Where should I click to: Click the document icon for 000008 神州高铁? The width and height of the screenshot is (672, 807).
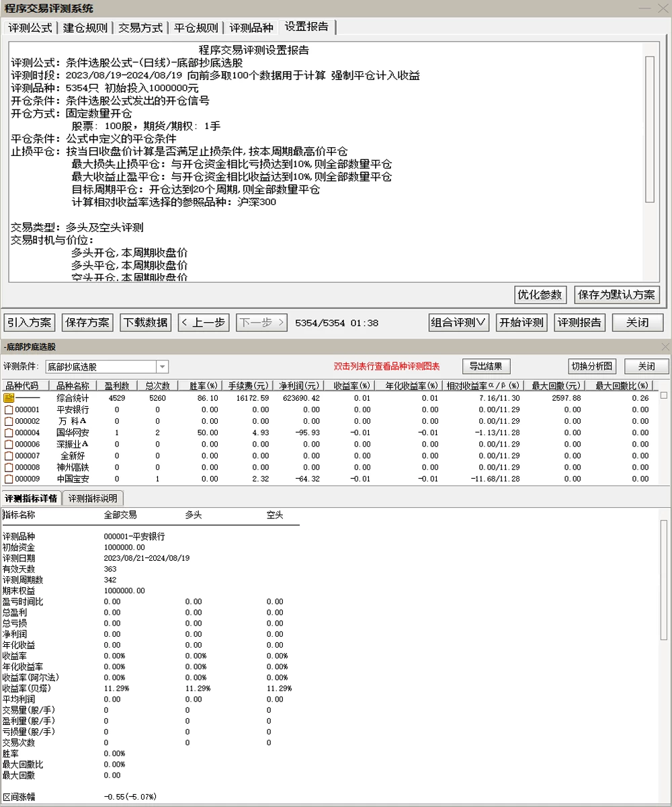(9, 467)
